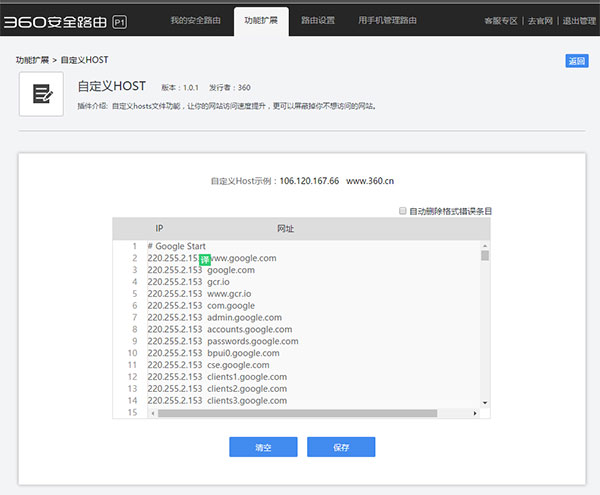The height and width of the screenshot is (495, 600).
Task: Click the 'www.gcr.io' entry on line 5
Action: coord(229,294)
